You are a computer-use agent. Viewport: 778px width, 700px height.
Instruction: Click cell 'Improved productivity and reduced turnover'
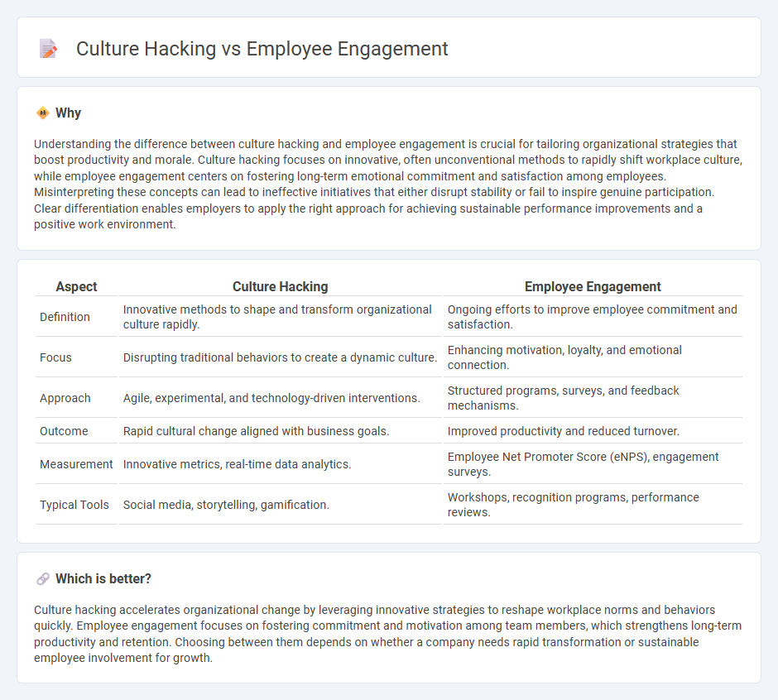(593, 431)
